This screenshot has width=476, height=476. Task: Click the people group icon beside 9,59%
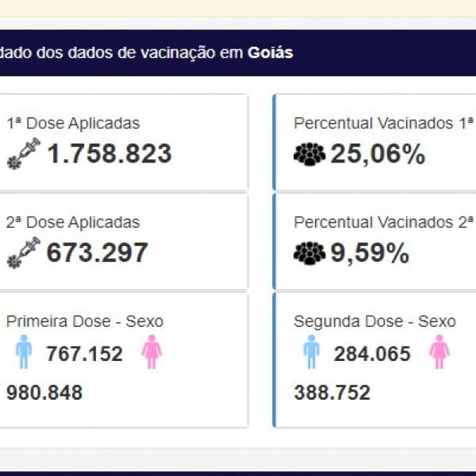pyautogui.click(x=309, y=253)
